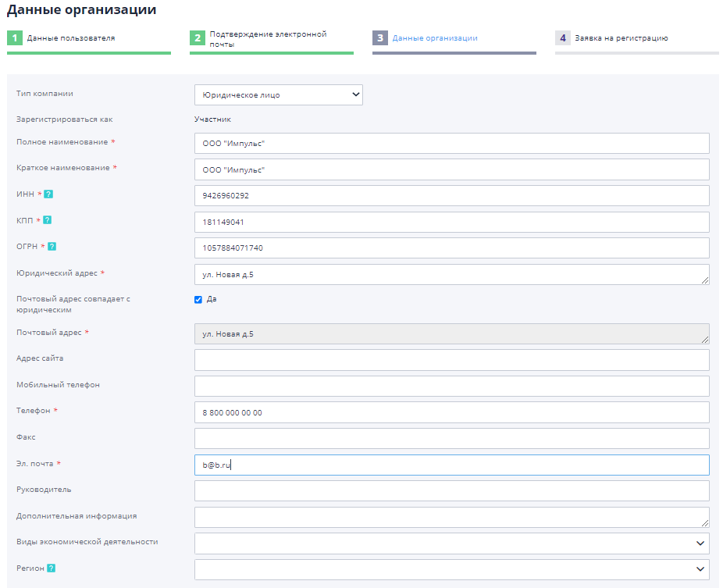Open the ИНН help tooltip icon

click(48, 193)
